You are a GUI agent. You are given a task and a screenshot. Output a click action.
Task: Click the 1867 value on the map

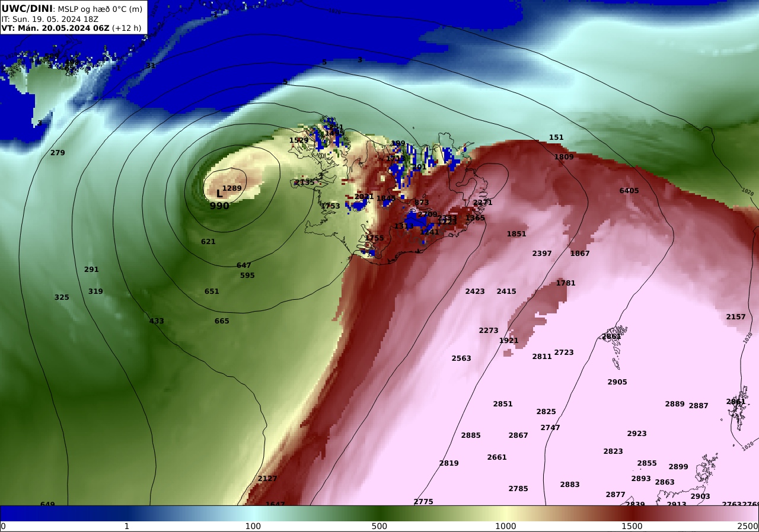[x=580, y=254]
